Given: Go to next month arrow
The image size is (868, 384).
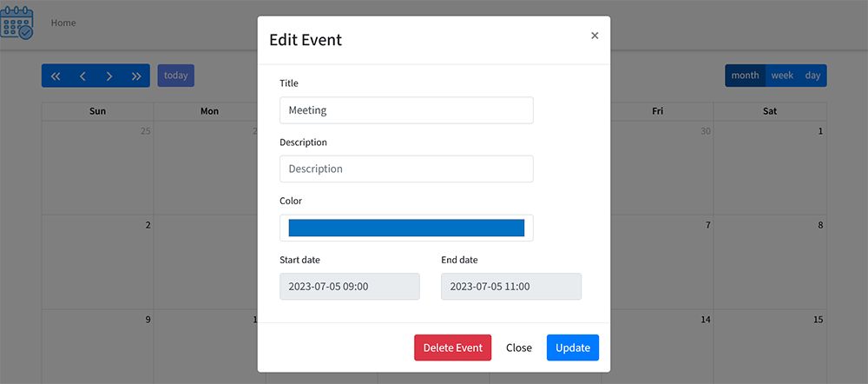Looking at the screenshot, I should tap(109, 76).
